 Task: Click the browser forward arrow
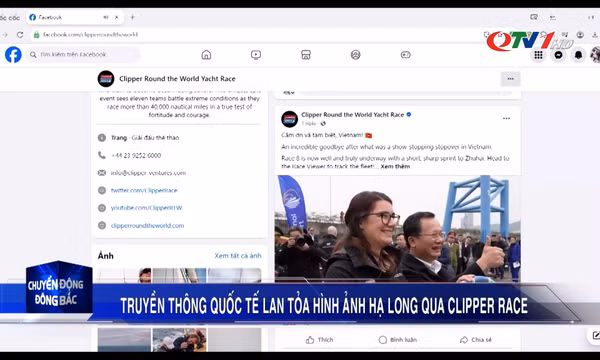(x=5, y=34)
